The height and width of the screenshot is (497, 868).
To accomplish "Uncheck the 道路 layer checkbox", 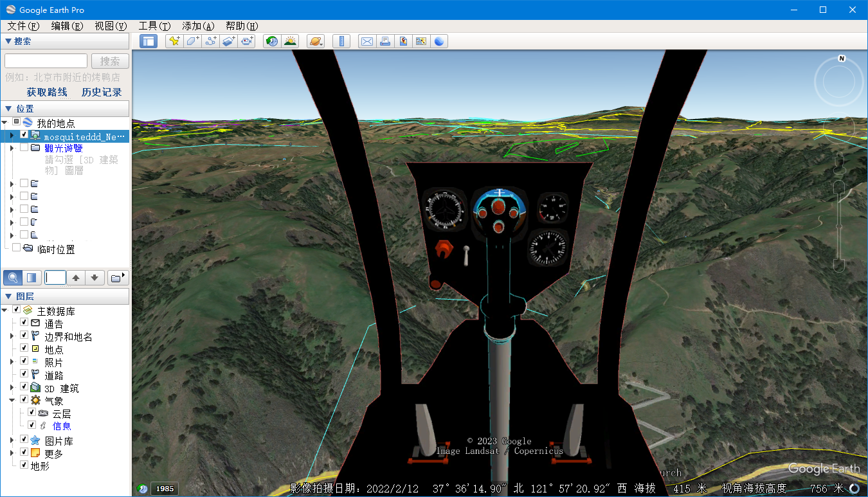I will click(24, 374).
